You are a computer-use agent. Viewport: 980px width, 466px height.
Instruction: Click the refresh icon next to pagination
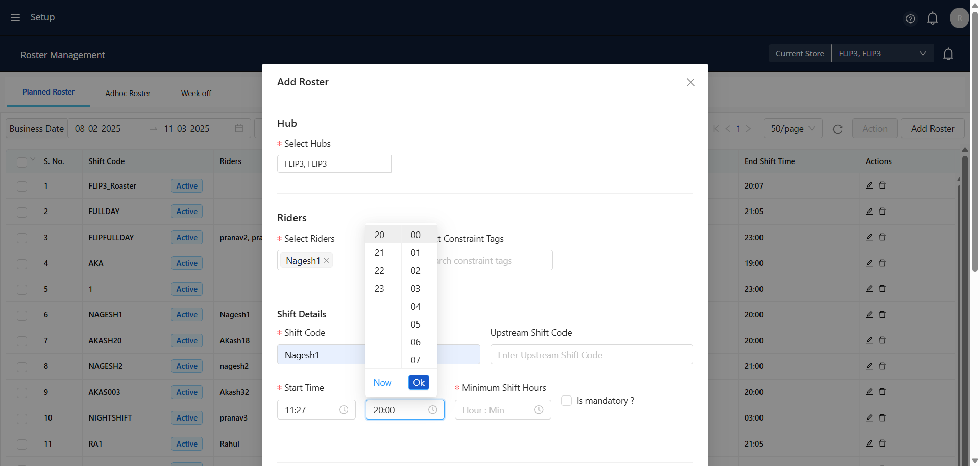838,129
